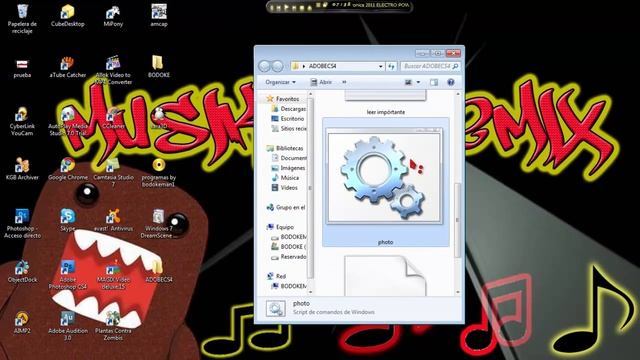Viewport: 640px width, 360px height.
Task: Launch the Plantas Contra Zombis shortcut
Action: click(x=113, y=326)
